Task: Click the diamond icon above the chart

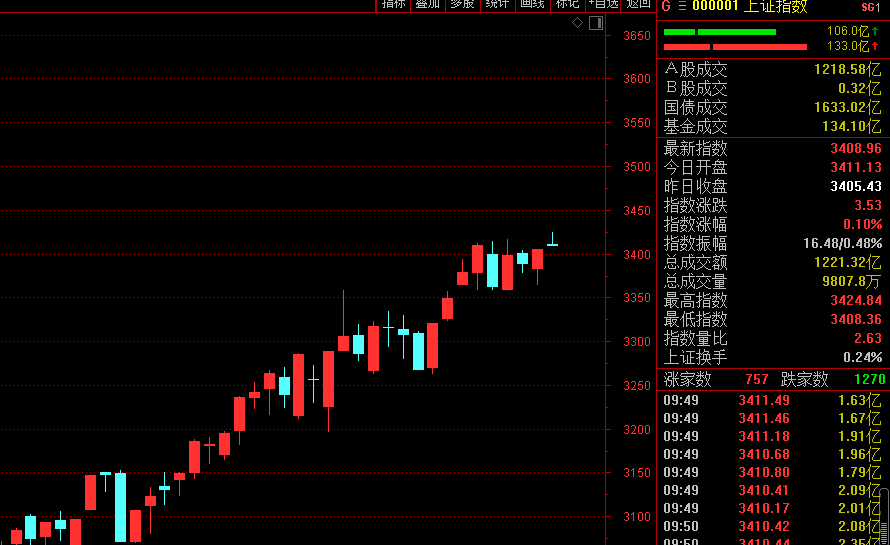Action: 577,22
